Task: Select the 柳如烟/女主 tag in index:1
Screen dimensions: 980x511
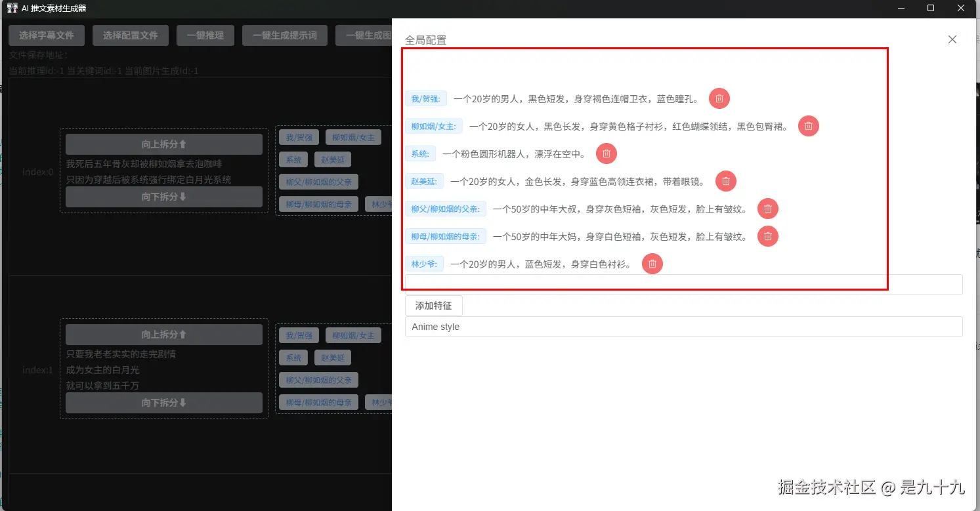Action: point(353,335)
